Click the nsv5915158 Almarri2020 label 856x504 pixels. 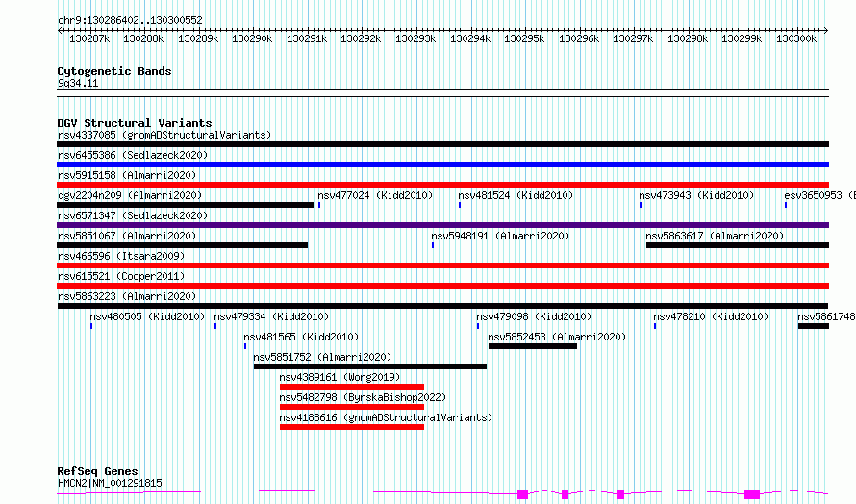pyautogui.click(x=127, y=175)
